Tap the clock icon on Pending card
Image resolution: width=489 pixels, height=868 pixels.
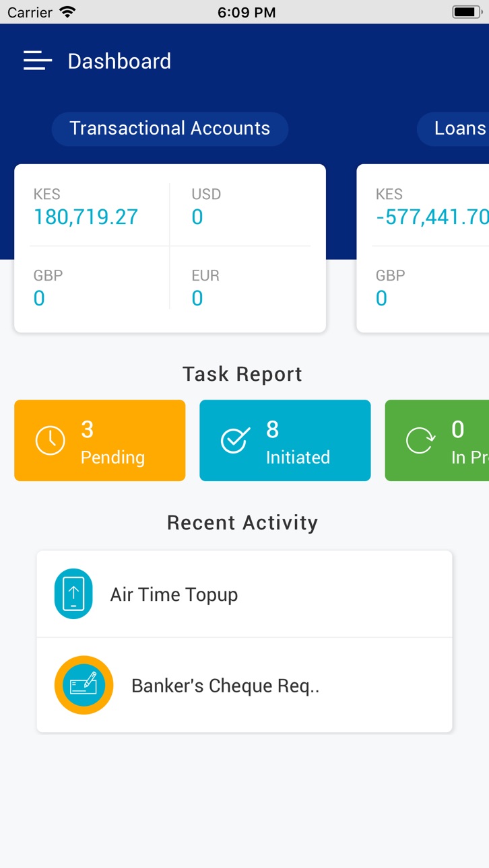(50, 441)
